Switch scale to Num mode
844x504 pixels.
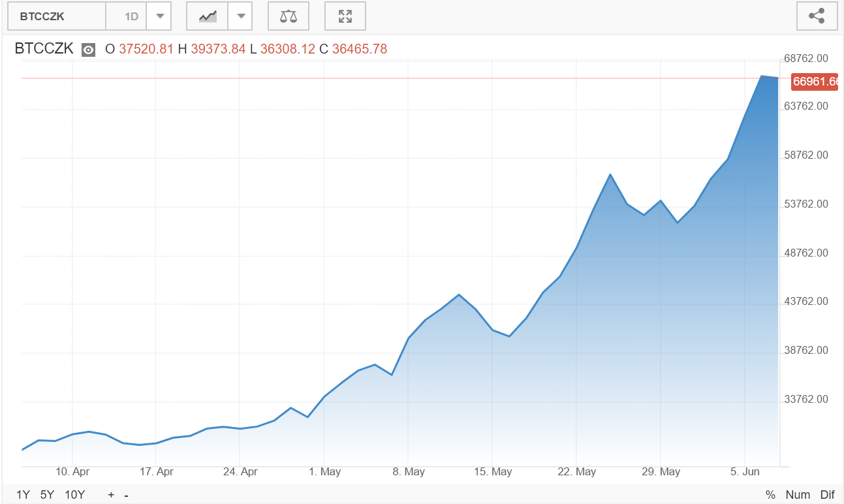(798, 495)
